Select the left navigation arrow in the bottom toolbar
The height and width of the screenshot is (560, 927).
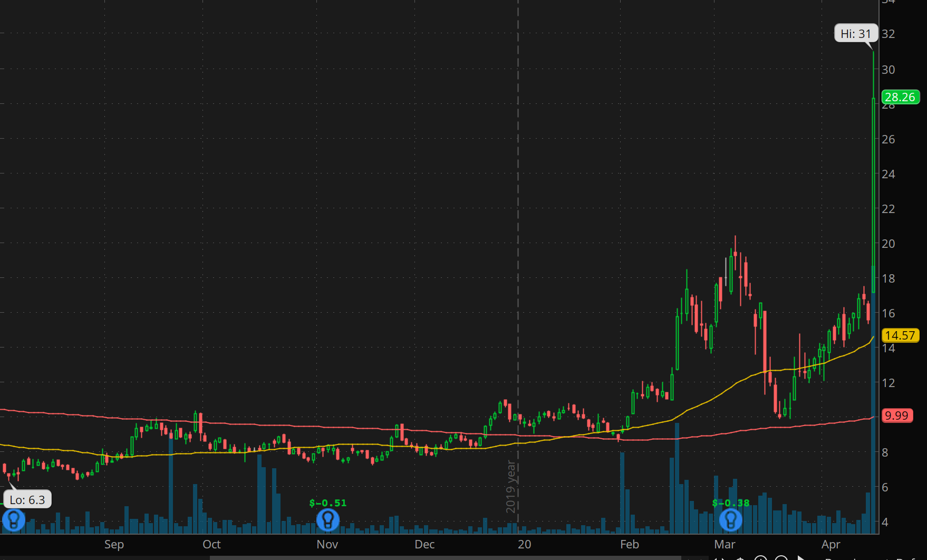click(x=716, y=558)
